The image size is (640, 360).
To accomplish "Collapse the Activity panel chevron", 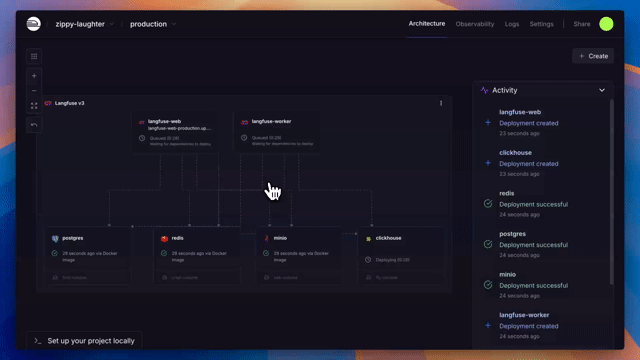I will pyautogui.click(x=602, y=90).
